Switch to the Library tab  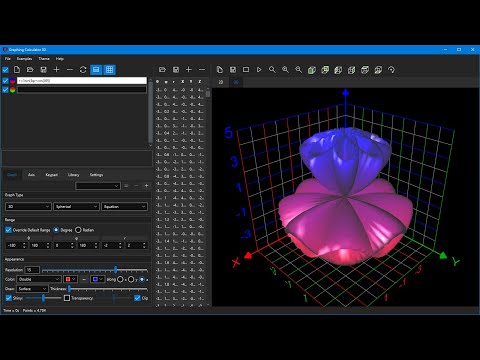tap(74, 175)
